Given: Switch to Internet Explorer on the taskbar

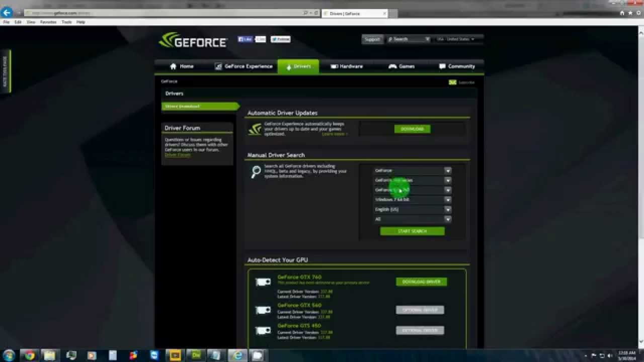Looking at the screenshot, I should (237, 355).
